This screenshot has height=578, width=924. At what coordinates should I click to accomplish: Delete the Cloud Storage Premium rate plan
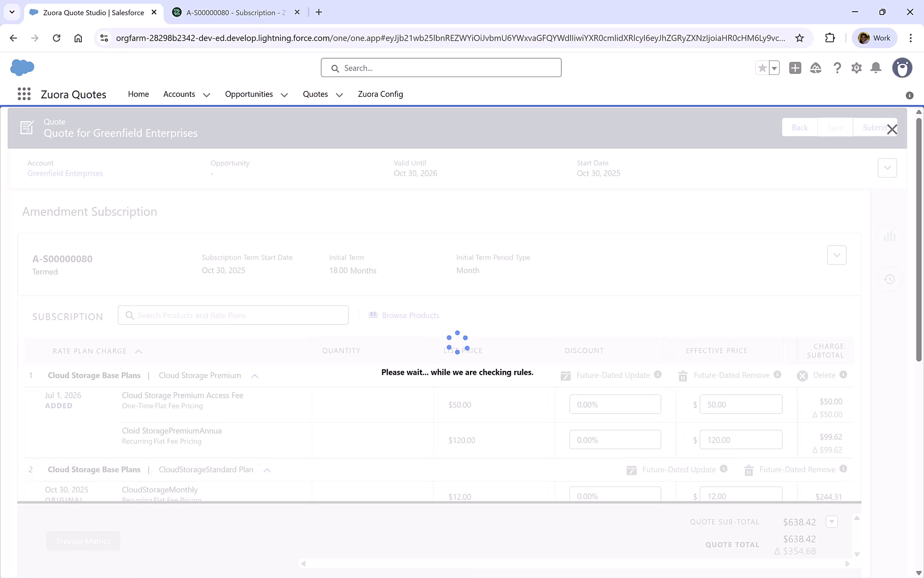[802, 375]
